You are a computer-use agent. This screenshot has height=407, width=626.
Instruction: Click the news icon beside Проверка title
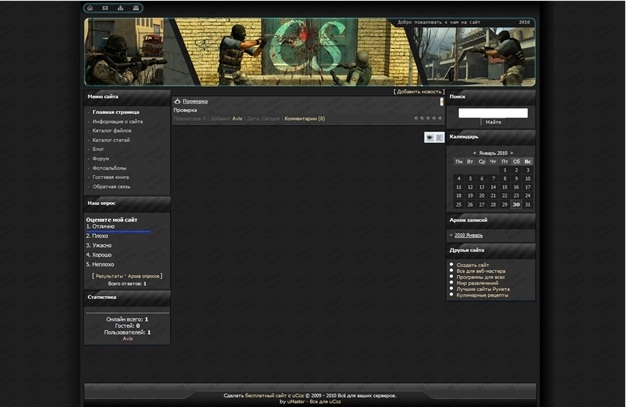pyautogui.click(x=177, y=101)
